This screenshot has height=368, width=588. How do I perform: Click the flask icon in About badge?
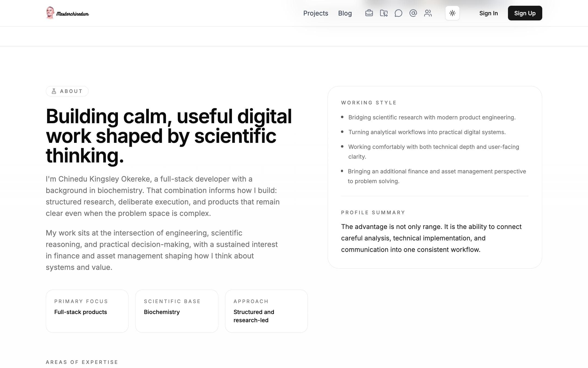point(54,91)
